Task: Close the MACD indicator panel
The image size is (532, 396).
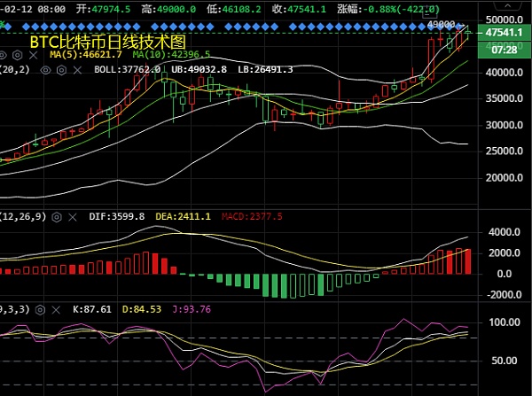Action: tap(73, 217)
